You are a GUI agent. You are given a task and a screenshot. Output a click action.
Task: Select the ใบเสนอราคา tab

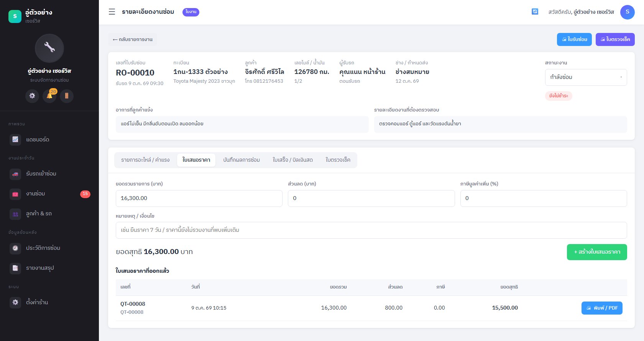(x=196, y=160)
